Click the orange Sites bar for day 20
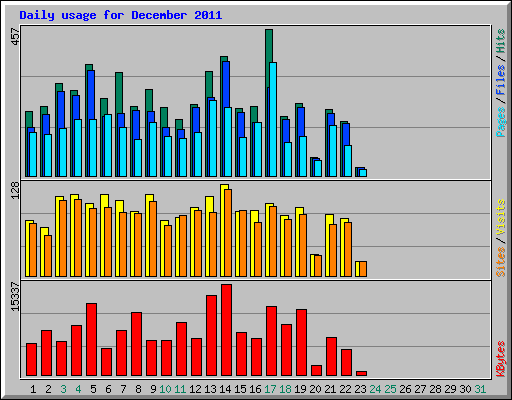The image size is (512, 400). (318, 266)
